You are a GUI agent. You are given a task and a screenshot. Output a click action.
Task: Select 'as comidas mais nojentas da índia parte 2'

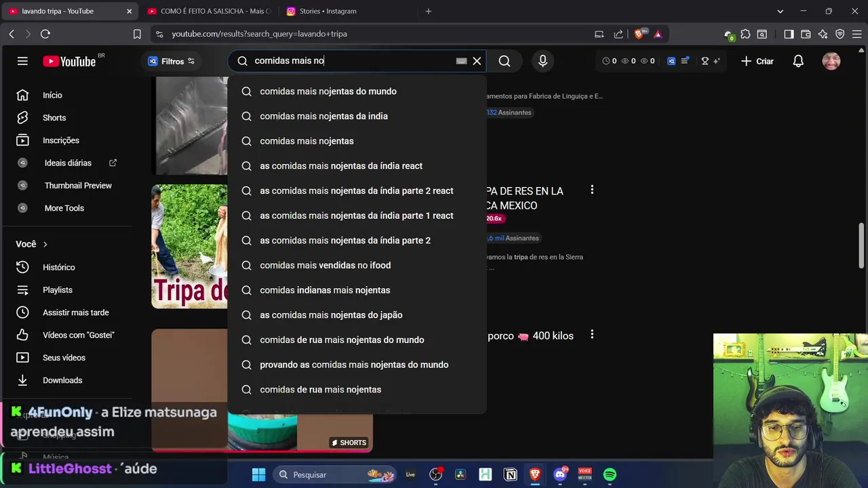click(x=357, y=241)
